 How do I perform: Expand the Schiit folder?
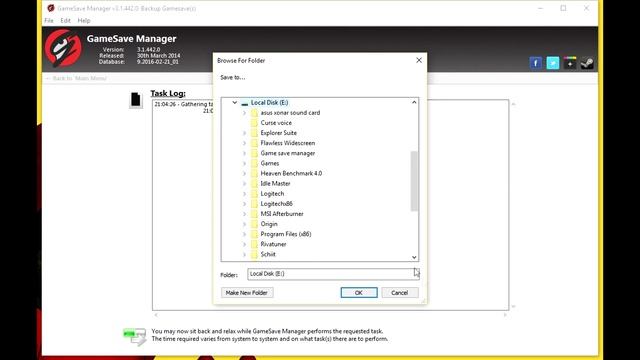(244, 254)
